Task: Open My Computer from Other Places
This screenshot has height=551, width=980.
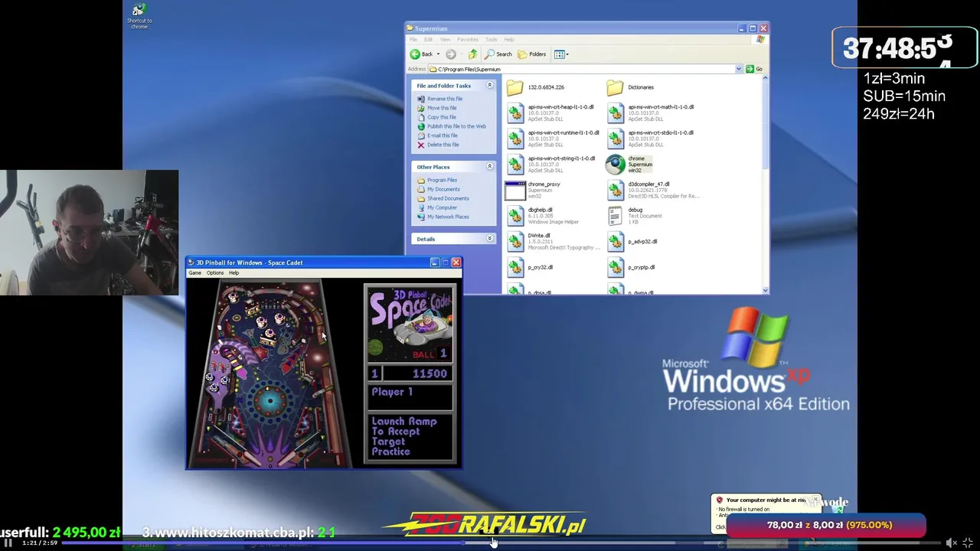Action: click(437, 207)
